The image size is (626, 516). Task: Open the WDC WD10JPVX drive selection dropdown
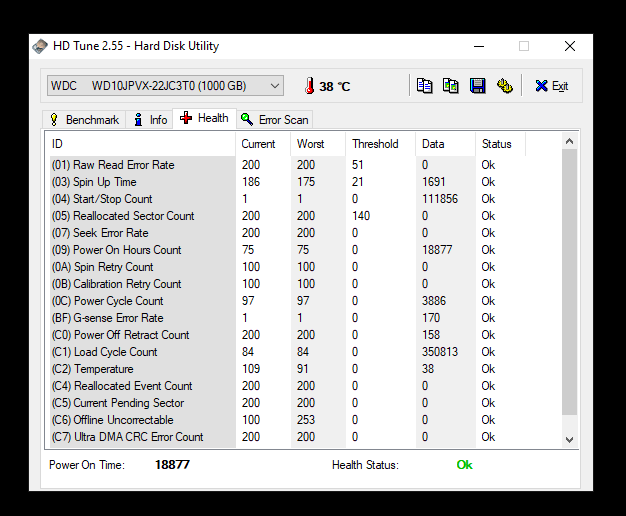coord(165,86)
